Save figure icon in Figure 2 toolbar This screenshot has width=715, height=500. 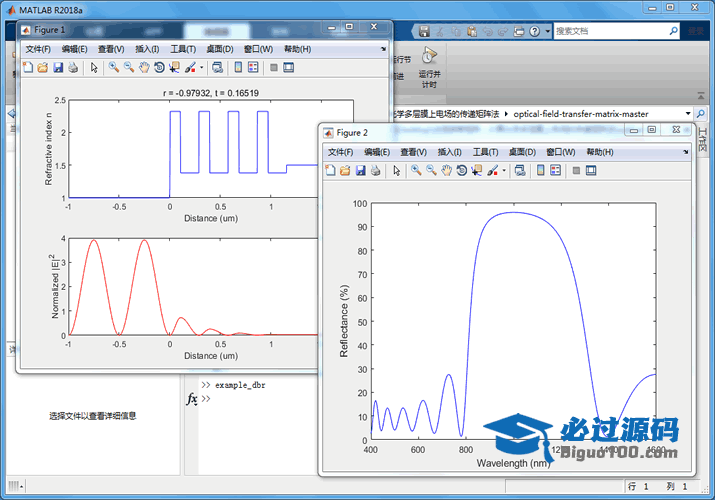[360, 170]
